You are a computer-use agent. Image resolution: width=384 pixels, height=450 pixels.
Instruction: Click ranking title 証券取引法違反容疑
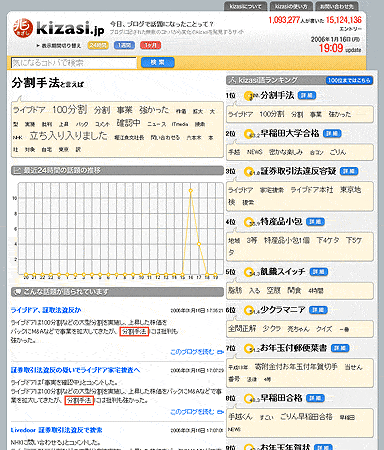[298, 171]
